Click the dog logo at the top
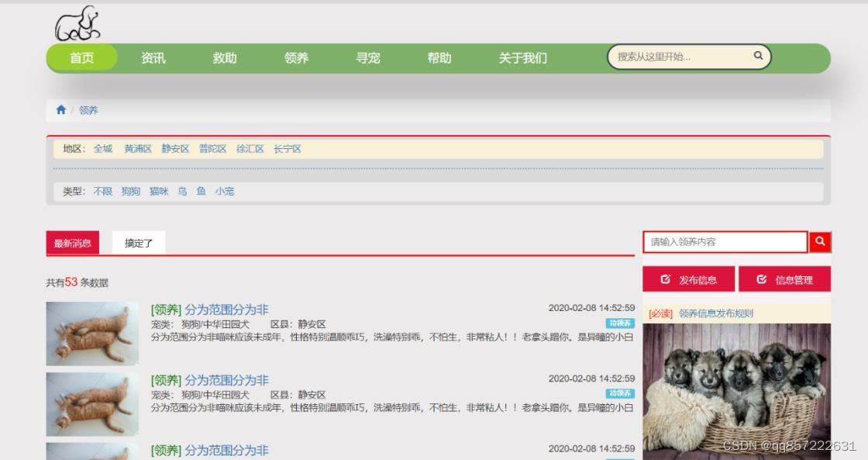Screen dimensions: 868x460 point(77,24)
